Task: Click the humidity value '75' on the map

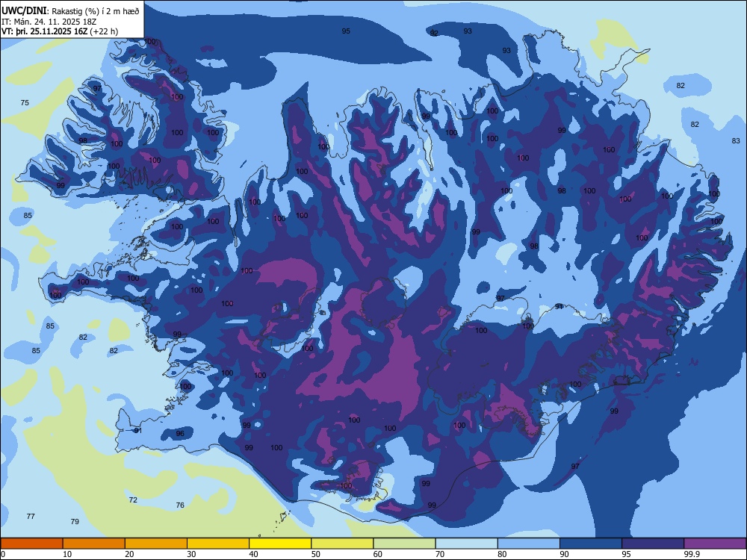Action: (25, 102)
